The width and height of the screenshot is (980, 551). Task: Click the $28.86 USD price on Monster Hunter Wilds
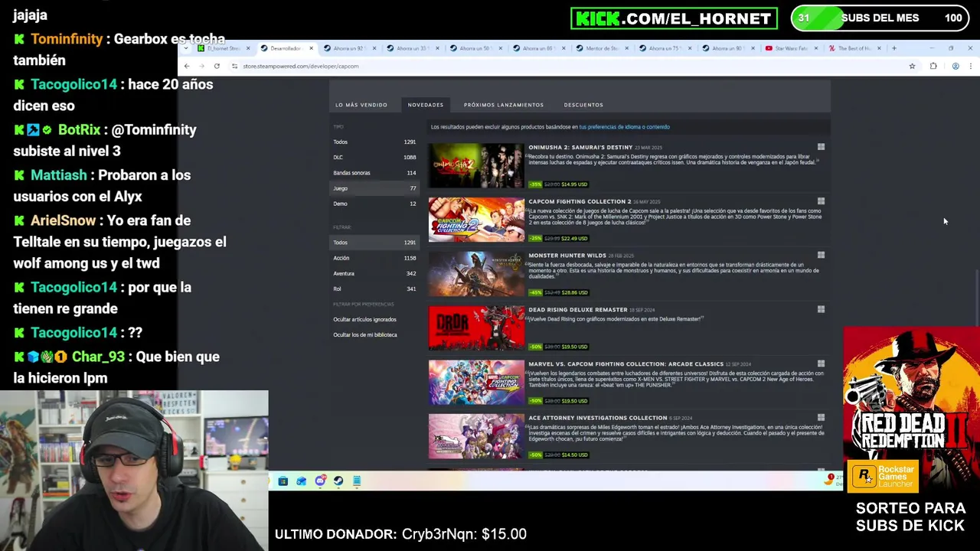pyautogui.click(x=574, y=292)
